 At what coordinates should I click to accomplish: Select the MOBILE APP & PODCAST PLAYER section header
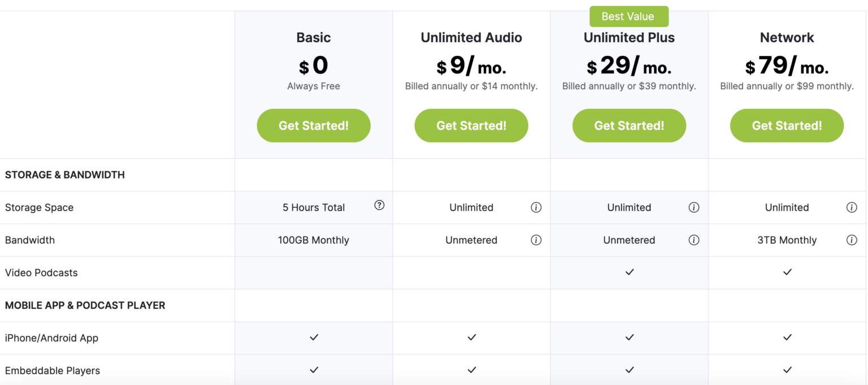[85, 305]
